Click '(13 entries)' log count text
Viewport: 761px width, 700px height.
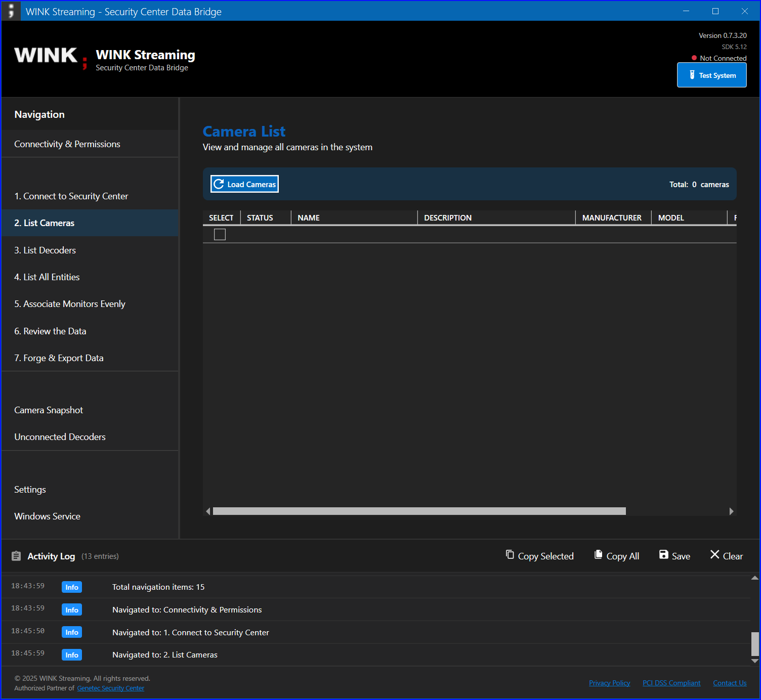100,556
